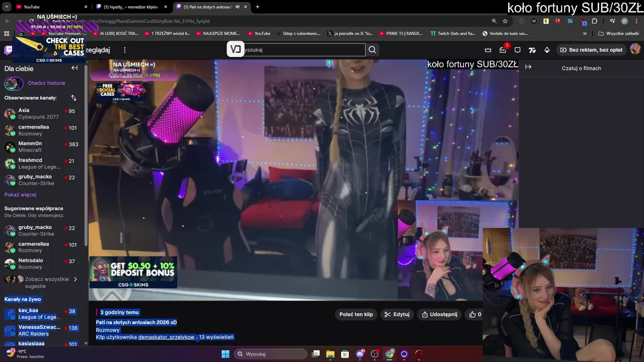Open PRIME 15 | RANDE bookmark
This screenshot has width=644, height=362.
point(400,33)
